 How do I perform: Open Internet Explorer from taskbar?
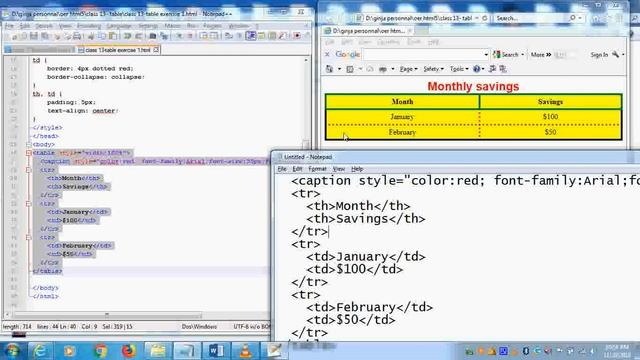coord(40,351)
